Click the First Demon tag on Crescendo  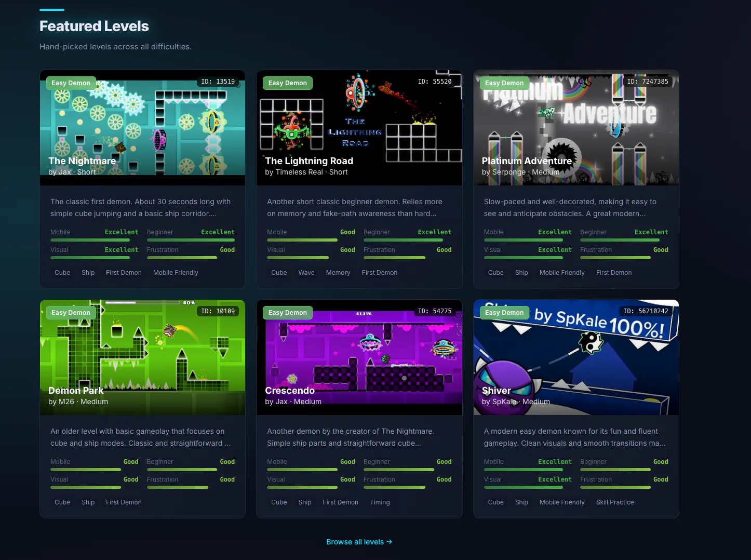click(x=340, y=502)
